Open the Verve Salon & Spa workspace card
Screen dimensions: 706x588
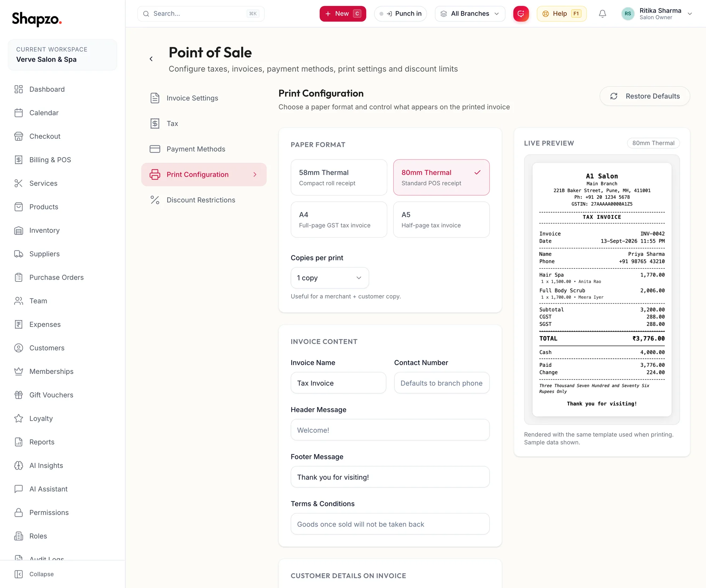[x=62, y=55]
